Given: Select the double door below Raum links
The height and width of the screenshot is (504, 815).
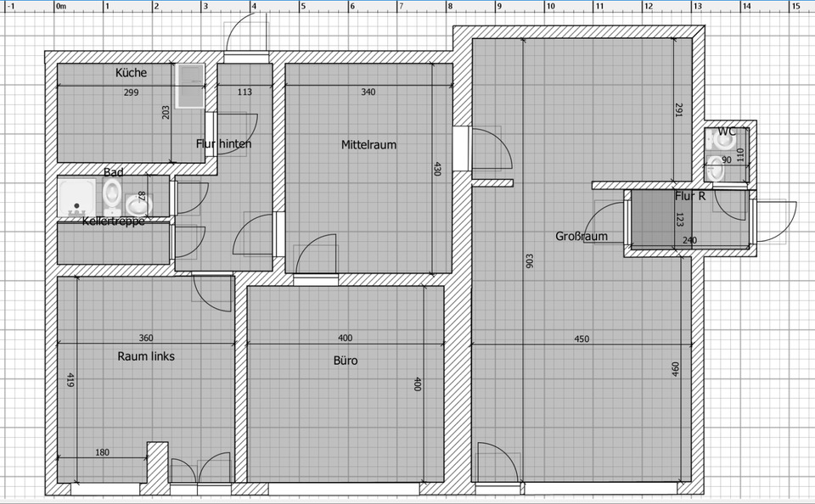Looking at the screenshot, I should [x=200, y=472].
